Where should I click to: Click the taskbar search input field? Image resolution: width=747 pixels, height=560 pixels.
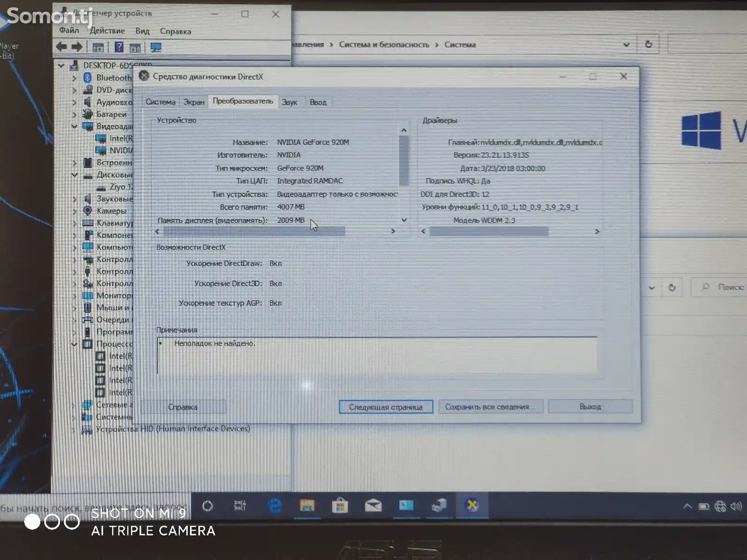[x=95, y=507]
